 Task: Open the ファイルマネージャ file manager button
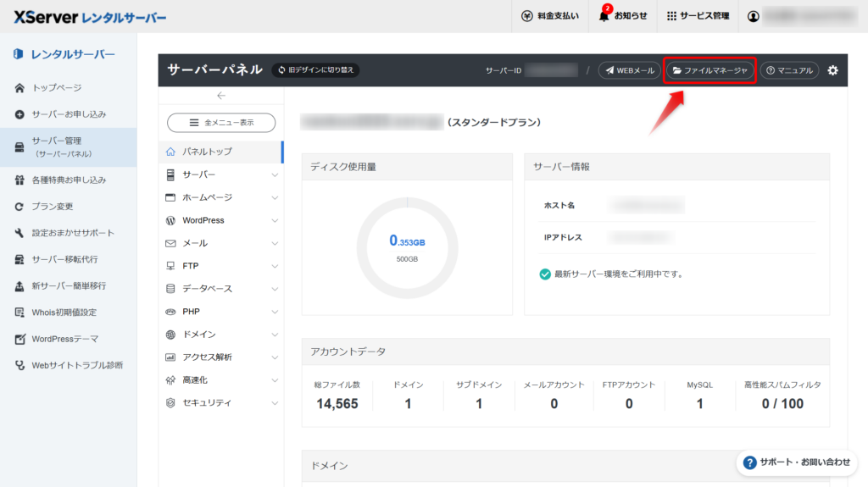coord(709,70)
